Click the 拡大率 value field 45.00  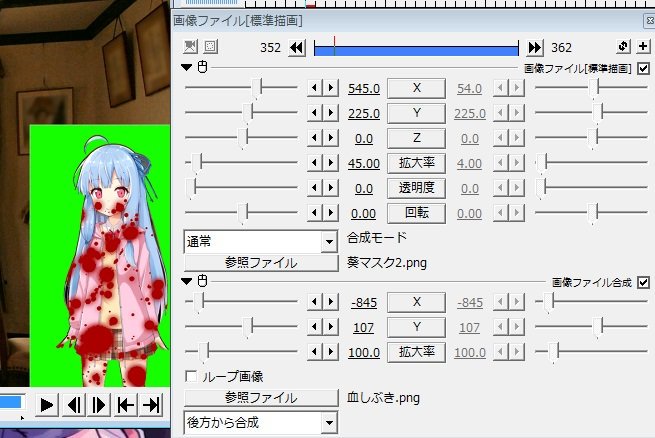click(x=364, y=164)
